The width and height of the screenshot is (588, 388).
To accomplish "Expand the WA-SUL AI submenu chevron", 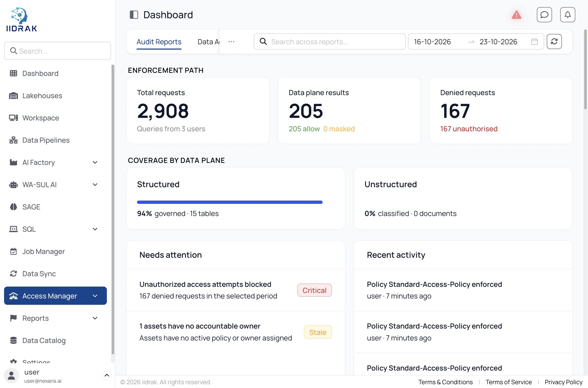I will (x=95, y=185).
